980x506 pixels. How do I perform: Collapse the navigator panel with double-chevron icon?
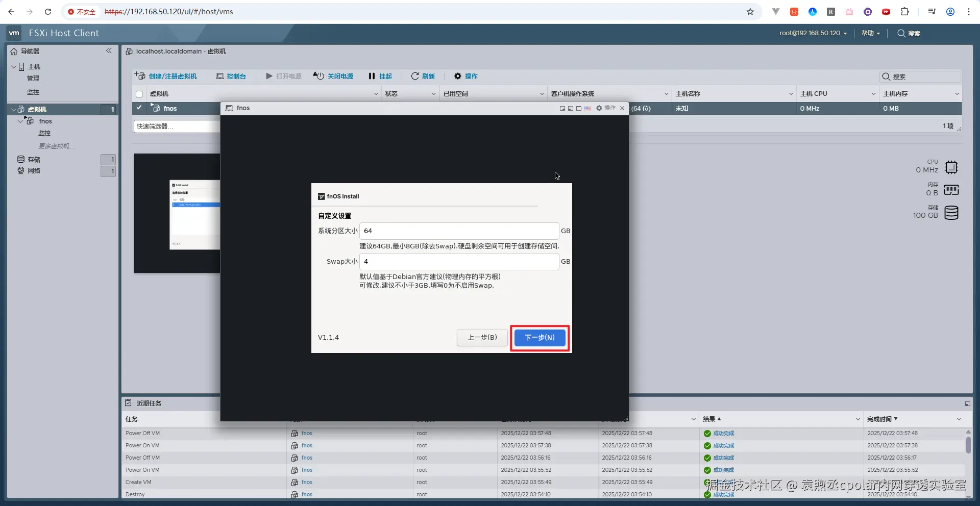(x=109, y=50)
